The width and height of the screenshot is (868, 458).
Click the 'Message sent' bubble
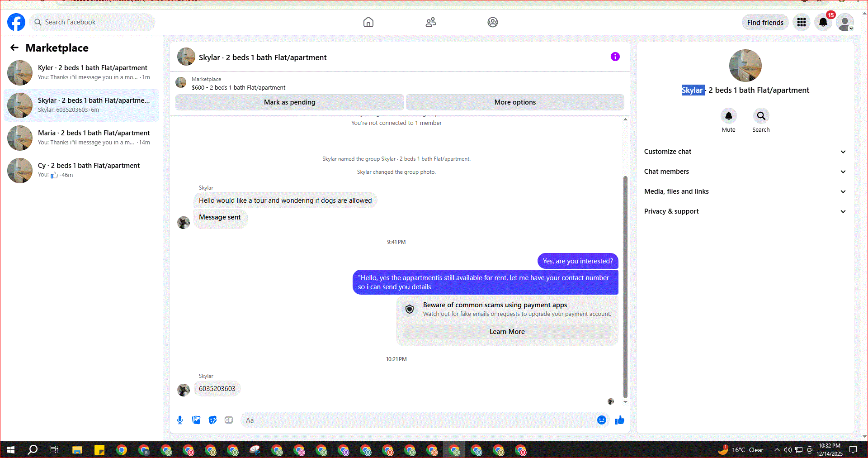tap(220, 219)
